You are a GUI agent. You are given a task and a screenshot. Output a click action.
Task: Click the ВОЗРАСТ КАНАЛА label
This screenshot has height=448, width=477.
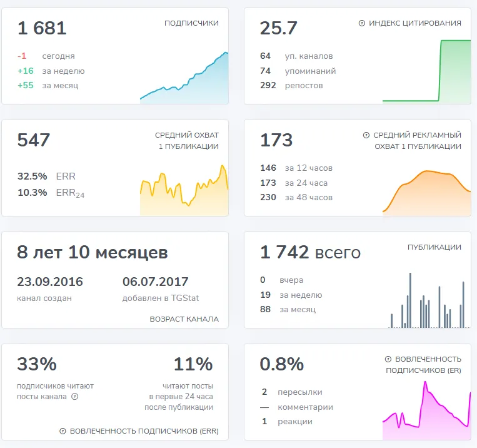(x=184, y=319)
